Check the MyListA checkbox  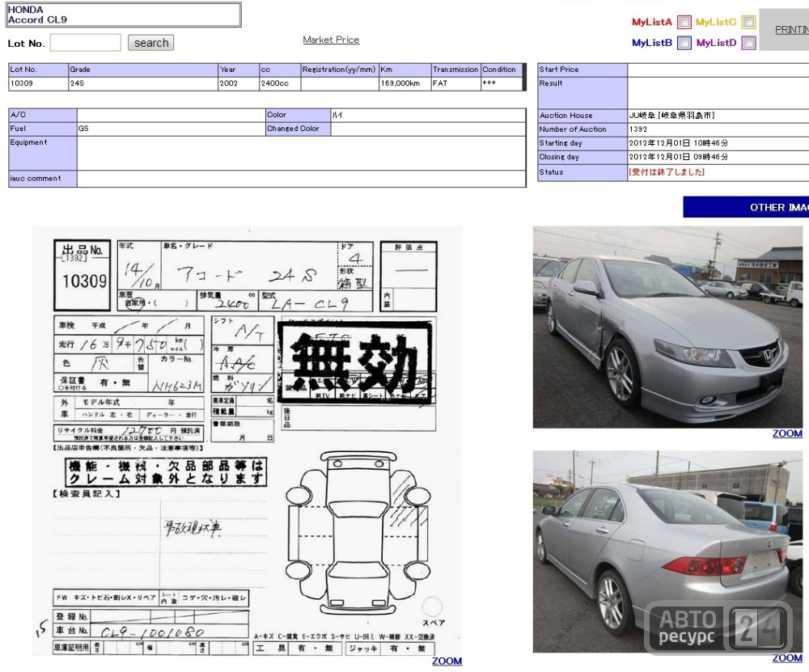click(x=684, y=22)
